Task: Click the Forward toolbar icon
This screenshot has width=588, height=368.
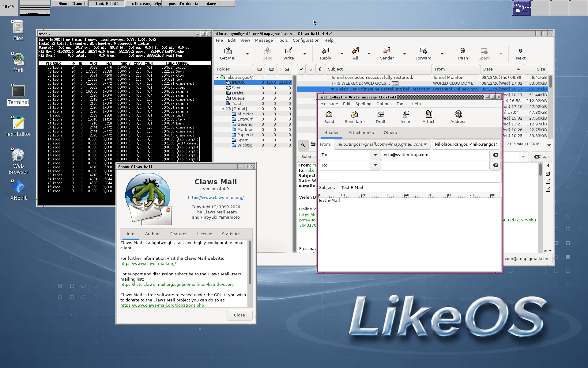Action: click(424, 51)
